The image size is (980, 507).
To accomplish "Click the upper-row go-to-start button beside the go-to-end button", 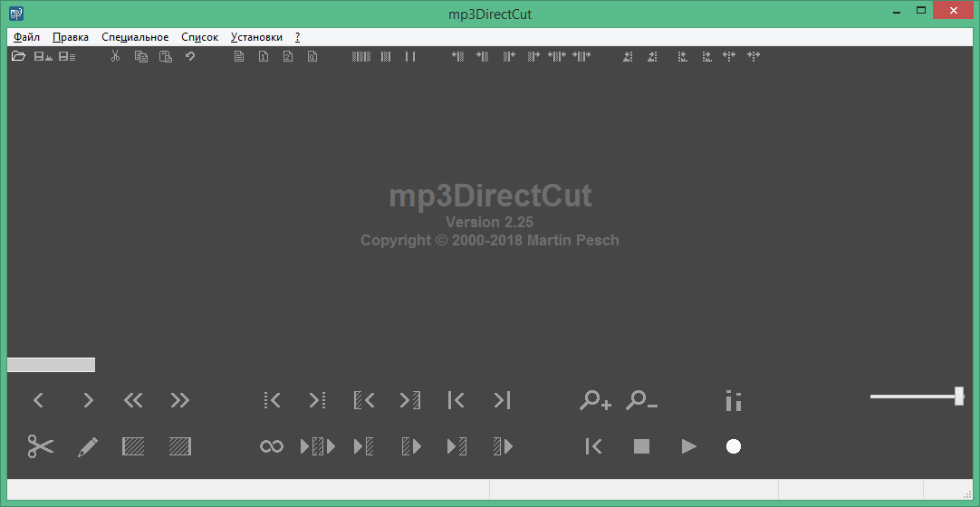I will coord(456,400).
